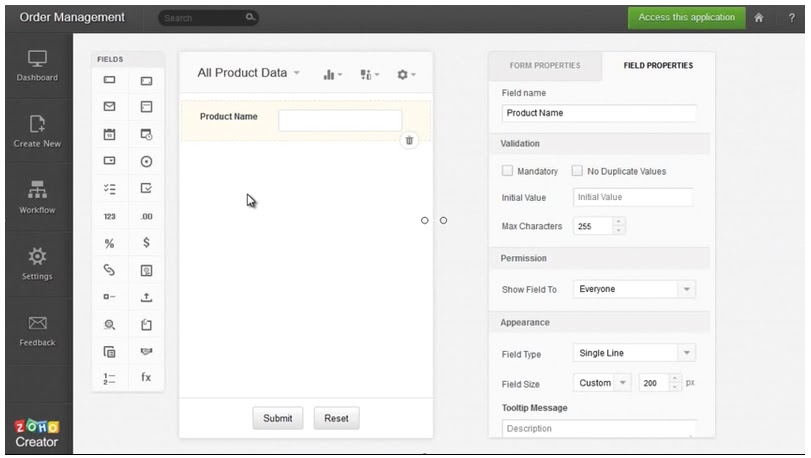Open the gear settings dropdown in form header
The height and width of the screenshot is (458, 811).
(406, 74)
